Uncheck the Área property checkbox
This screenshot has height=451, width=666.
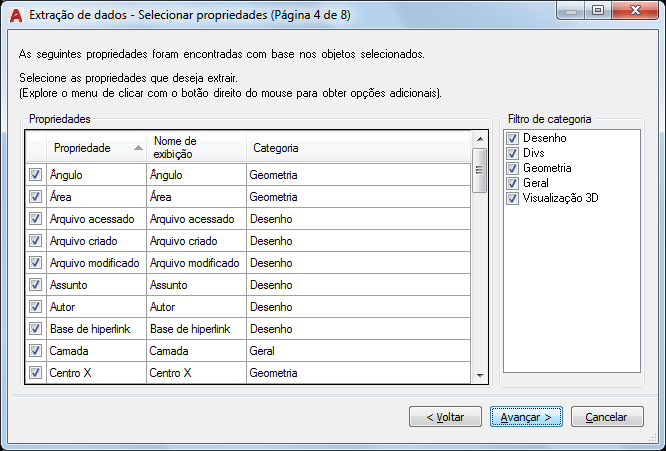pyautogui.click(x=35, y=197)
